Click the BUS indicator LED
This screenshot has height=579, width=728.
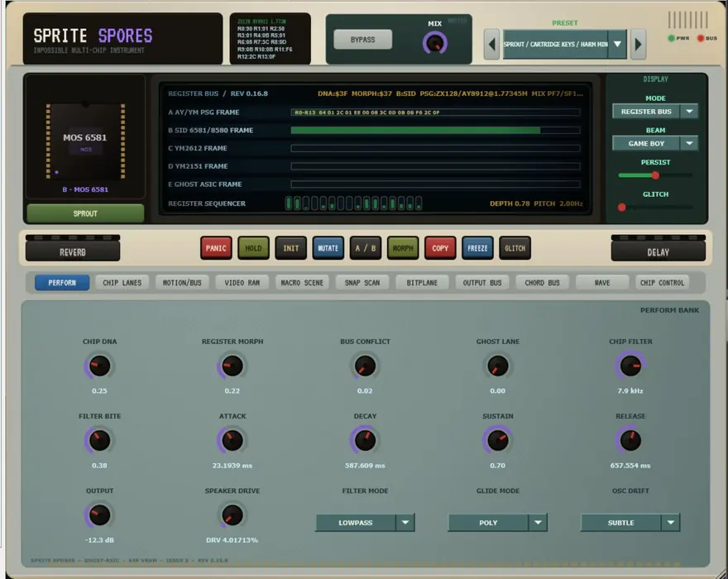pyautogui.click(x=701, y=38)
